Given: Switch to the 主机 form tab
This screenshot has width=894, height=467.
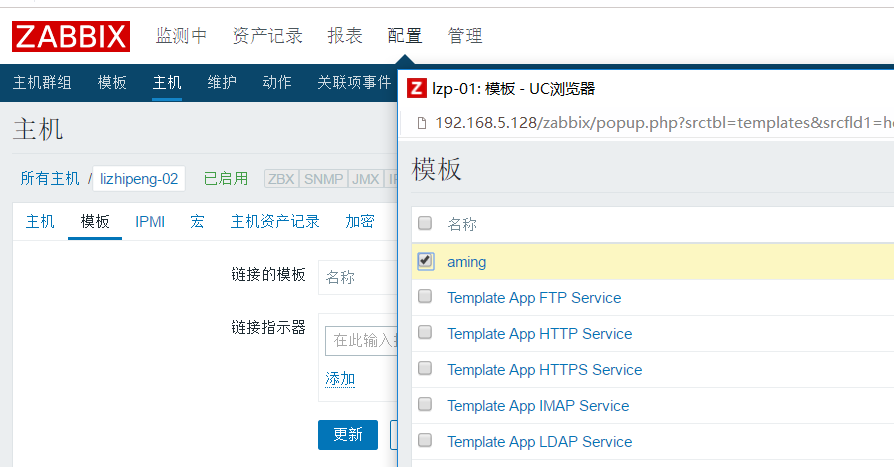Looking at the screenshot, I should 40,221.
